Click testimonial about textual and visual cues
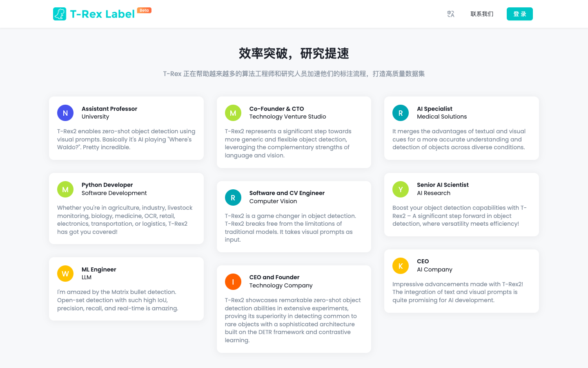The image size is (588, 368). [x=459, y=139]
